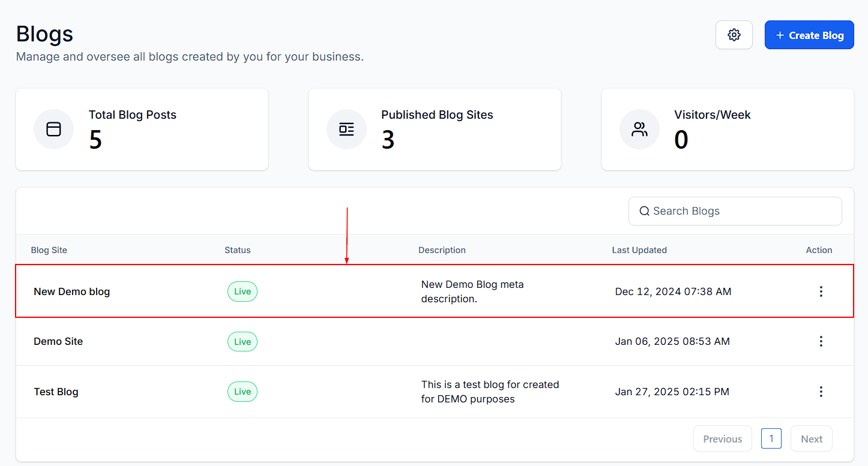The width and height of the screenshot is (868, 466).
Task: Click the Action column header
Action: click(x=819, y=250)
